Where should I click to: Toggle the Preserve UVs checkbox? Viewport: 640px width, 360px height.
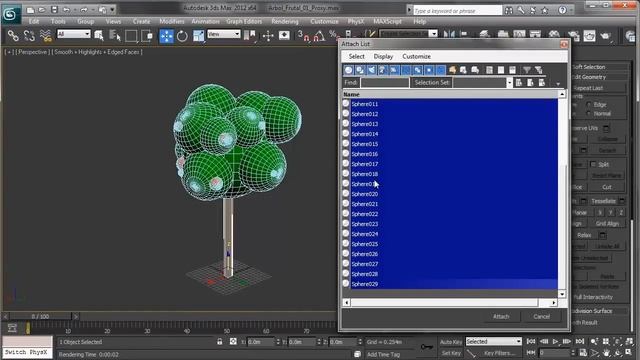click(x=606, y=128)
